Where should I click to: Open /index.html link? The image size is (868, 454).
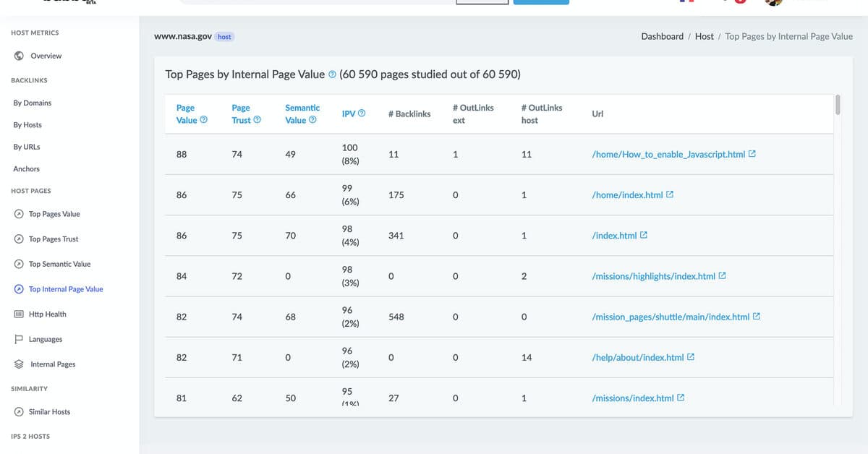pyautogui.click(x=614, y=236)
